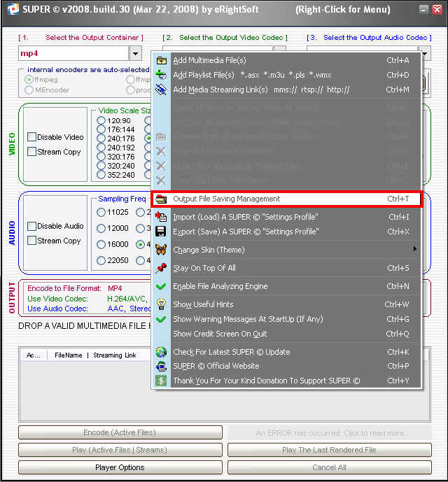Open the Output Container mp4 dropdown arrow
The height and width of the screenshot is (482, 448).
135,53
